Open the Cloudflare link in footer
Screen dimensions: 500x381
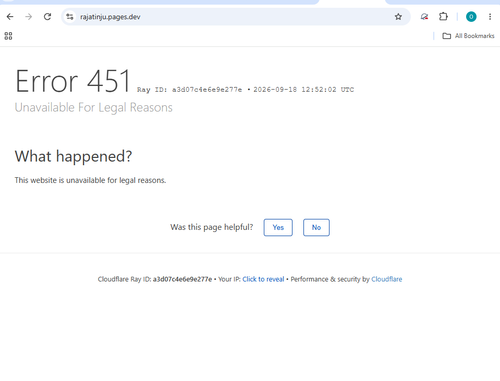pos(387,279)
